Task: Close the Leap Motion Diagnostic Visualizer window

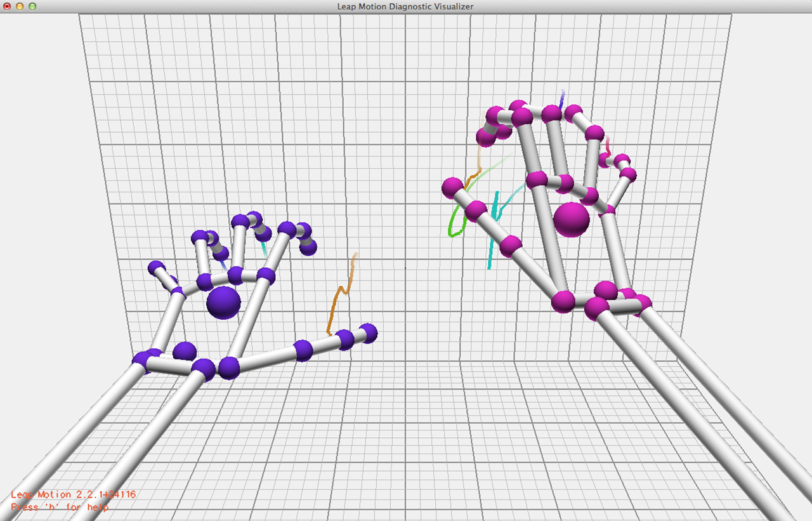Action: pyautogui.click(x=7, y=6)
